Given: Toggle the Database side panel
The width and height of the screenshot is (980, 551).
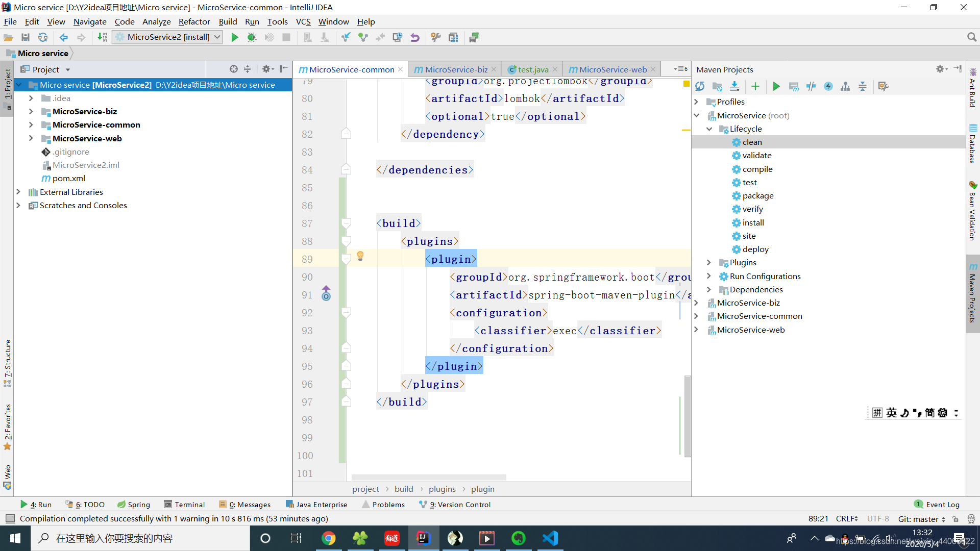Looking at the screenshot, I should tap(973, 144).
